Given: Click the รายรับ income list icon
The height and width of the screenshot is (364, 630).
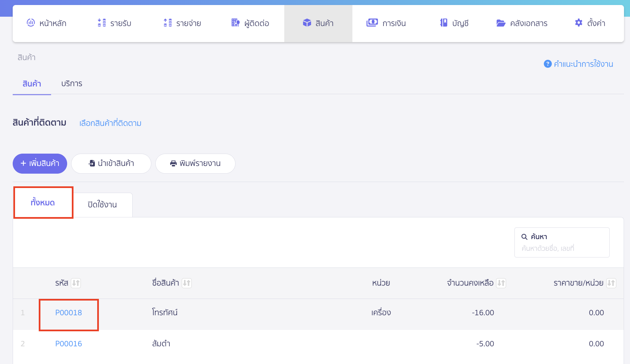Looking at the screenshot, I should 102,23.
